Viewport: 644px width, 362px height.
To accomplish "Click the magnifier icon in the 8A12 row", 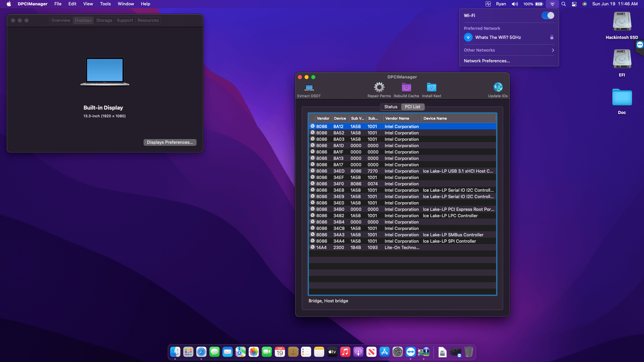I will [x=312, y=126].
